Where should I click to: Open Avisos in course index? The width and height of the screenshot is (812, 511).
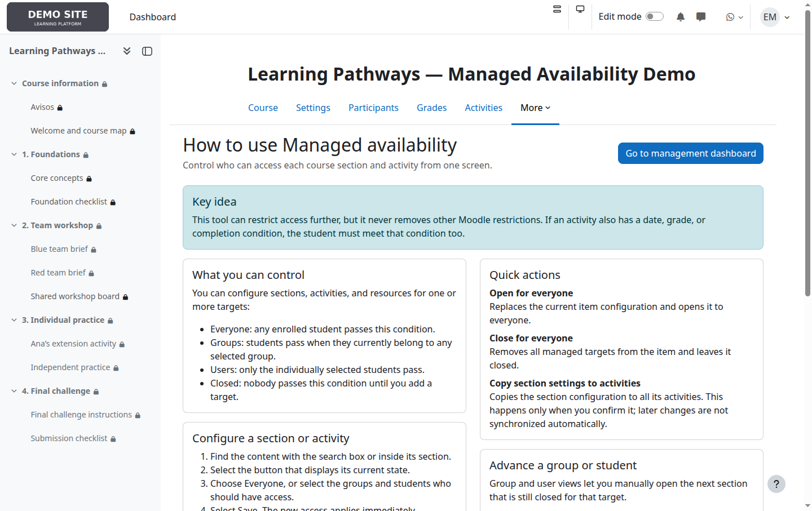tap(42, 107)
